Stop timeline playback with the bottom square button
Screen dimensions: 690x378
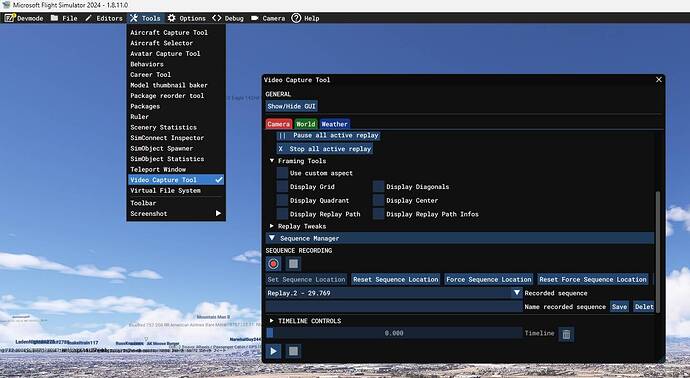(293, 351)
